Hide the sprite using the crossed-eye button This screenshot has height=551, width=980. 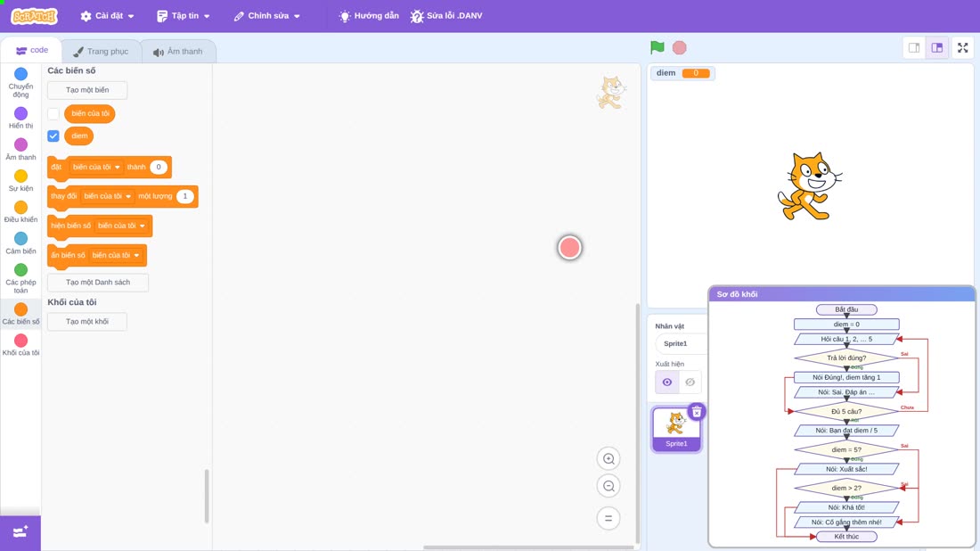click(690, 382)
